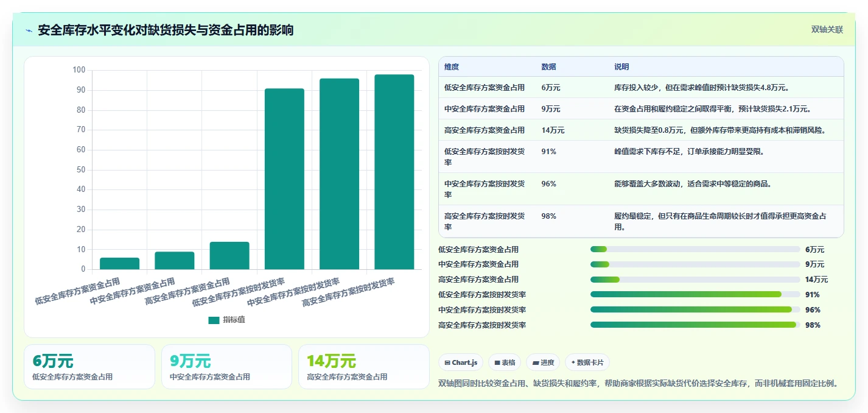Click the 91% progress bar

coord(695,294)
